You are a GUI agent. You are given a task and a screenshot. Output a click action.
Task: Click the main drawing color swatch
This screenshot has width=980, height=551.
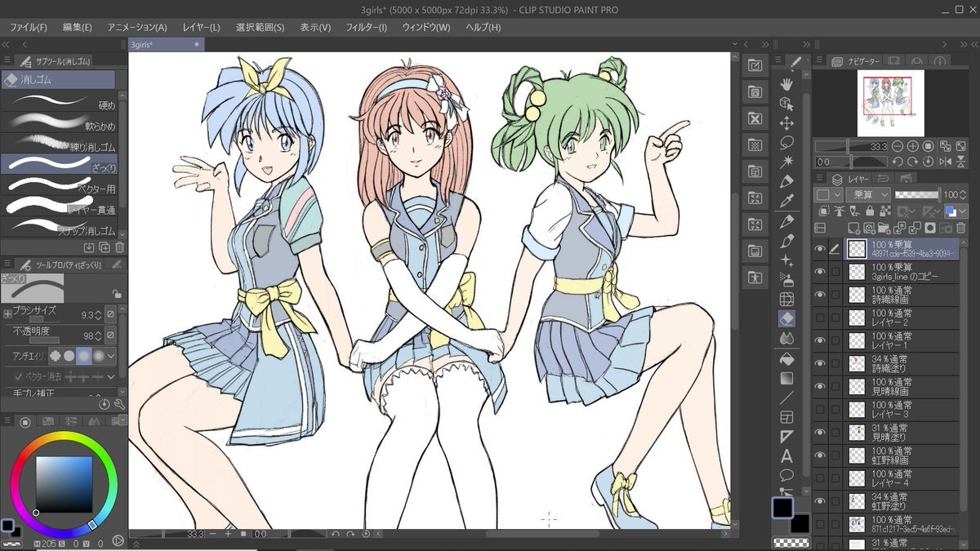click(x=782, y=508)
